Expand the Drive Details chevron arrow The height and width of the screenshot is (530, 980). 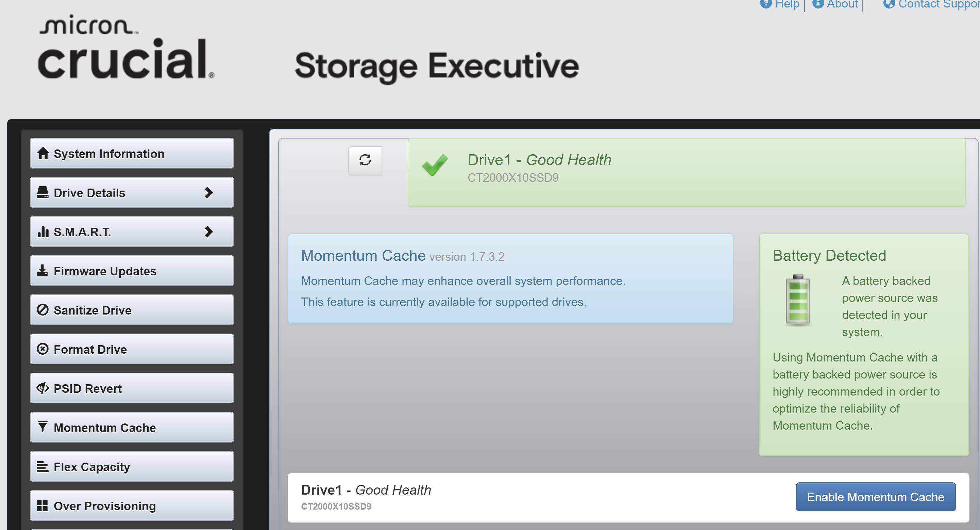[208, 193]
